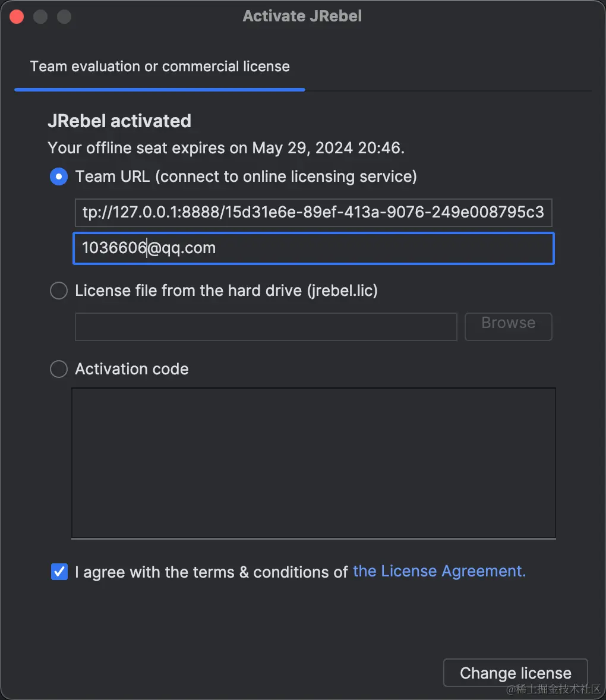This screenshot has height=700, width=606.
Task: Choose the Activation code radio button
Action: click(x=59, y=369)
